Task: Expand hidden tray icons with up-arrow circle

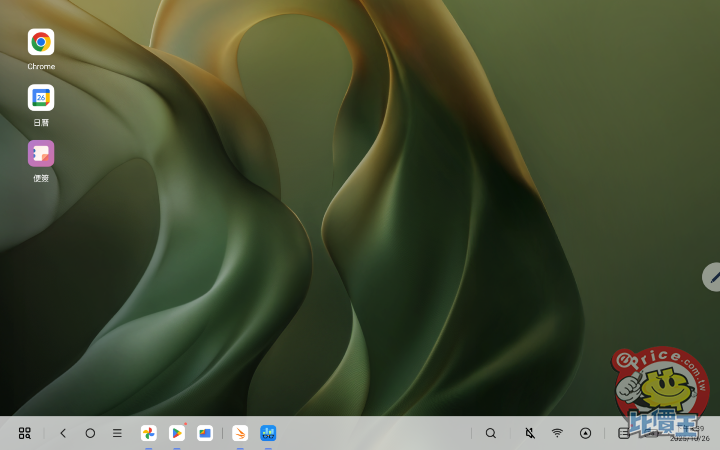Action: pyautogui.click(x=585, y=433)
